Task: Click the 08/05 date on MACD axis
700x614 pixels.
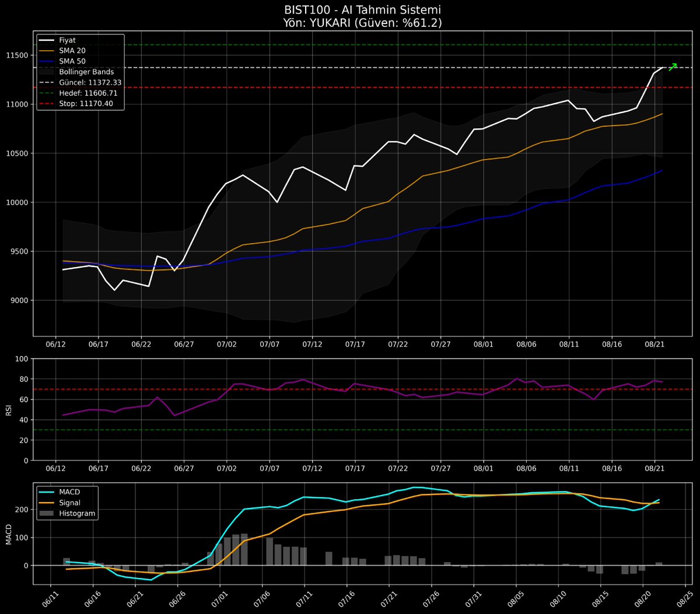Action: click(x=515, y=598)
